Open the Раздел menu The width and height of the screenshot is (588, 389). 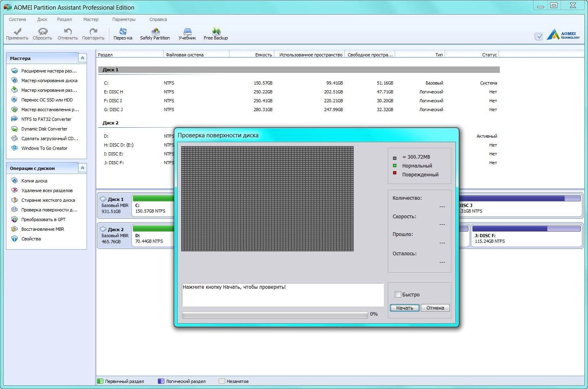tap(64, 19)
